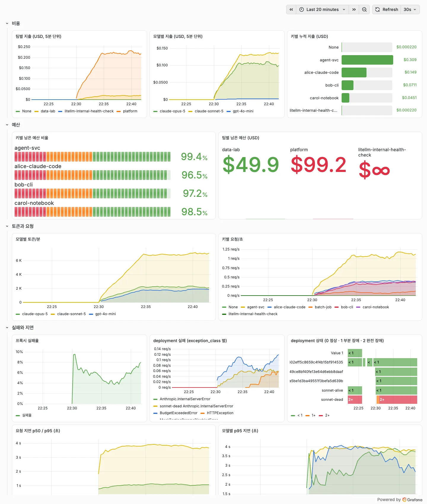Viewport: 427px width, 504px height.
Task: Click the 97.2% bob-cli remaining budget value
Action: tap(195, 194)
